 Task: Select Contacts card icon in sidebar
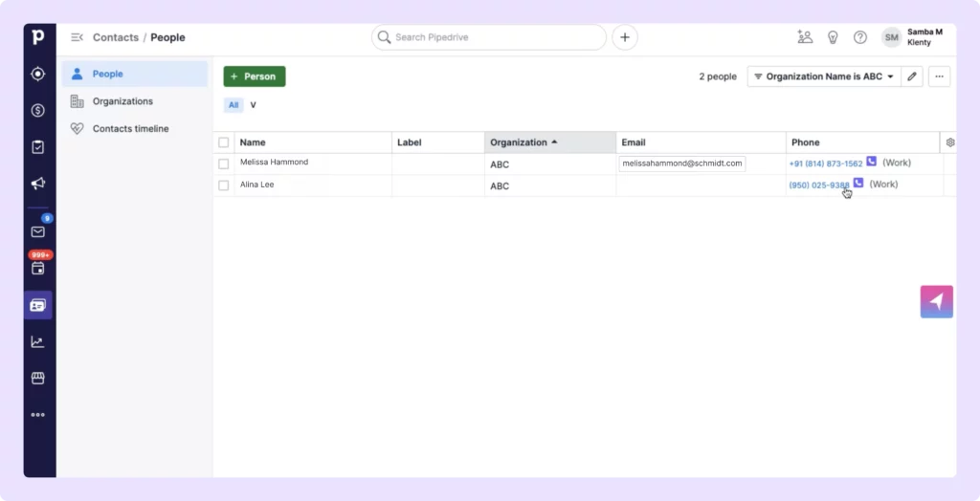[x=38, y=305]
